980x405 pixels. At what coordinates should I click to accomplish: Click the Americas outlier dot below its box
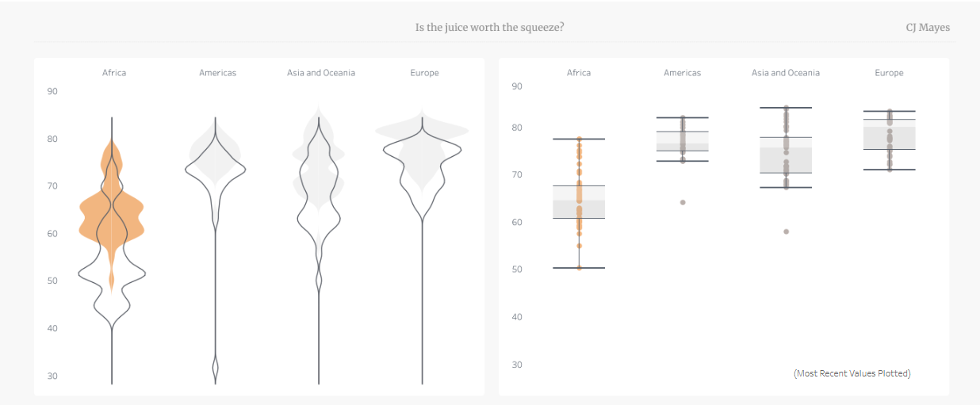click(683, 202)
